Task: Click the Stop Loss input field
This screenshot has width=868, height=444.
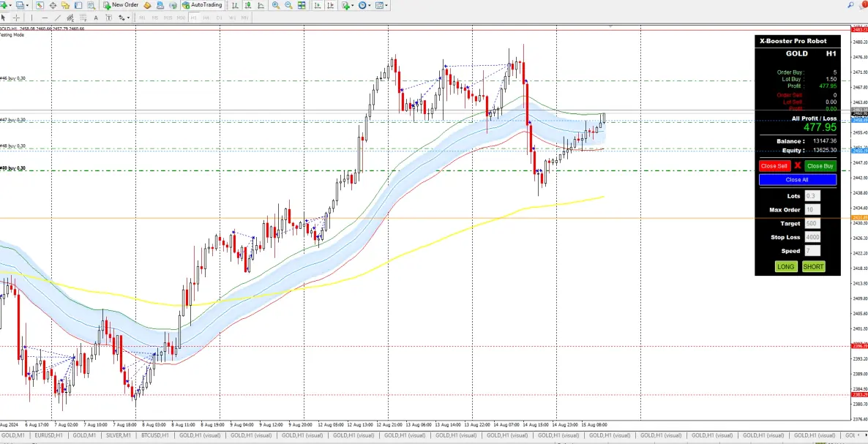Action: point(812,237)
